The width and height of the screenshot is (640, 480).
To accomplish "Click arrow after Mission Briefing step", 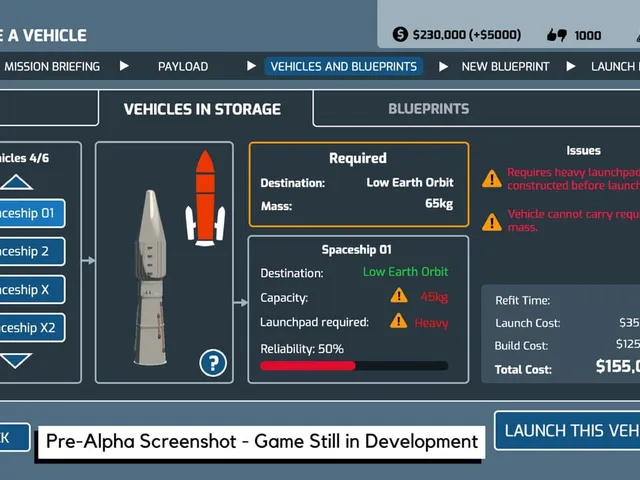I will (124, 66).
